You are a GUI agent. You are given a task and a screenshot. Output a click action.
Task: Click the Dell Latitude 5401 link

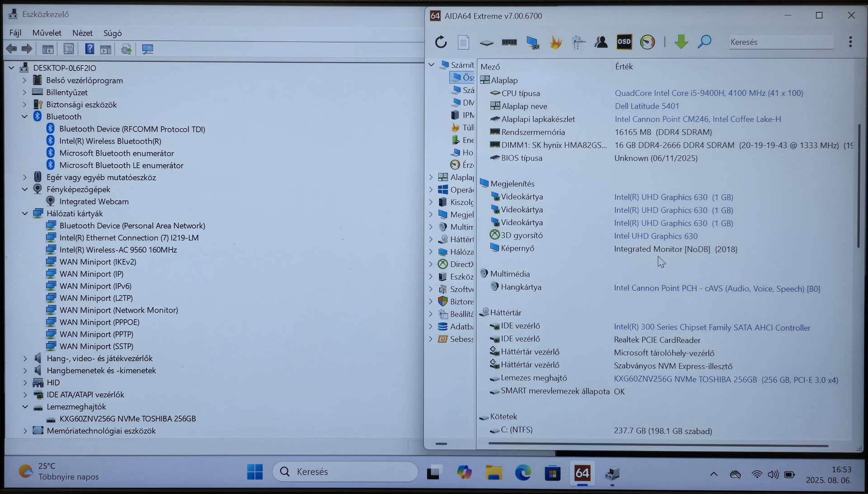646,106
